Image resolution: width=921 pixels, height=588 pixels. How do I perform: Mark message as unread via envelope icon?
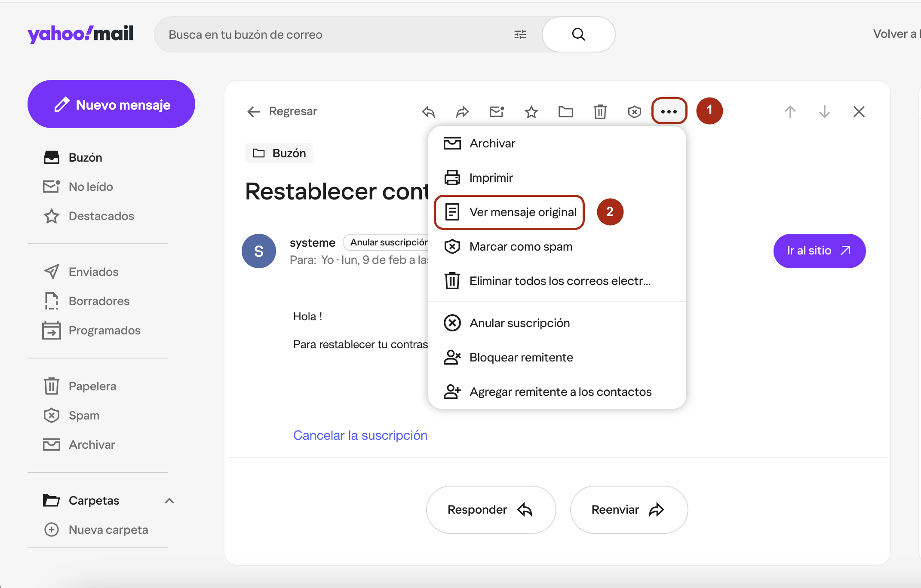tap(497, 112)
